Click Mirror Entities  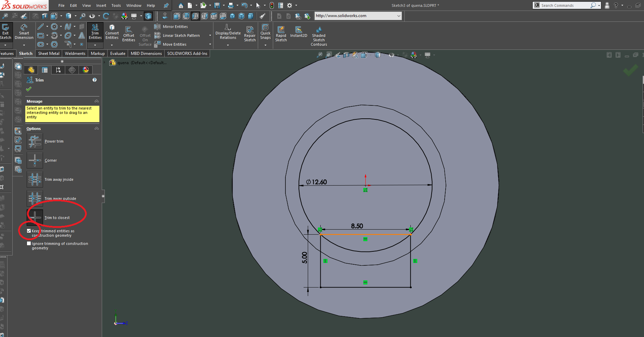coord(171,27)
